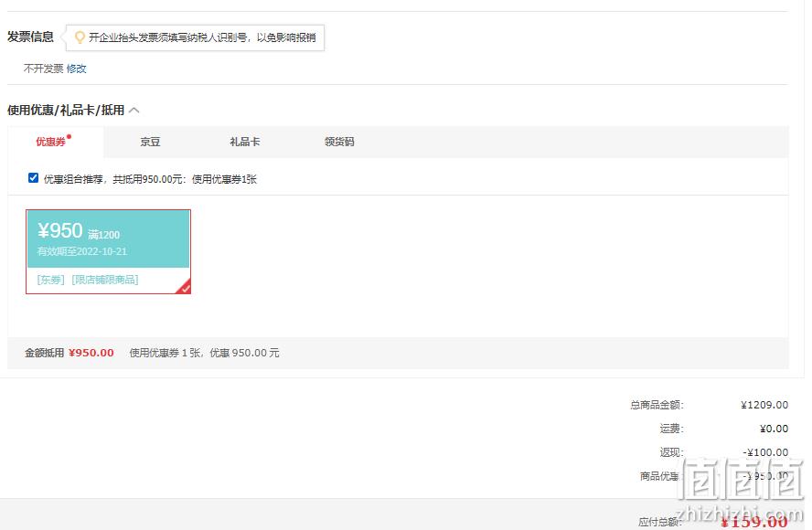
Task: Click the 总商品金额 ¥1209.00 value
Action: [x=764, y=405]
